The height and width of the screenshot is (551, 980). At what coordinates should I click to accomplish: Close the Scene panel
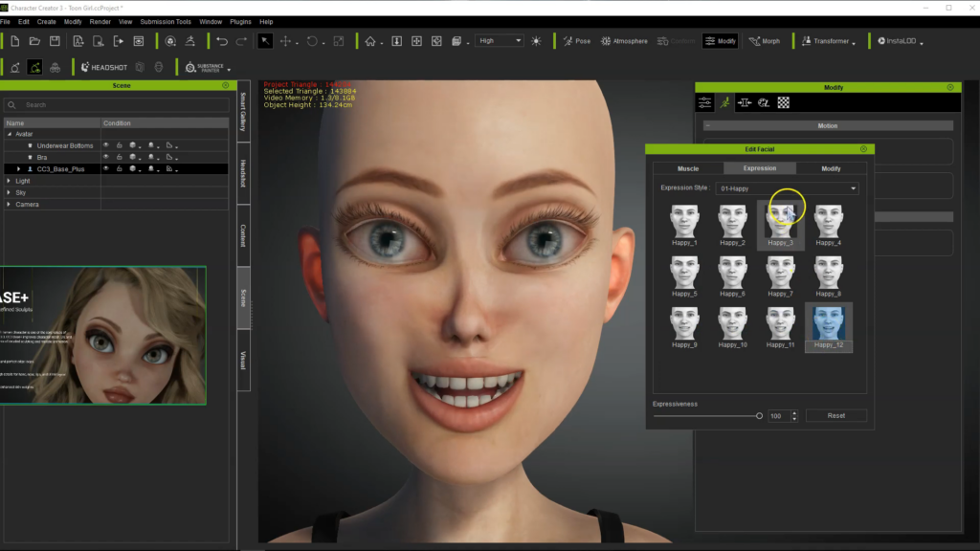(226, 85)
